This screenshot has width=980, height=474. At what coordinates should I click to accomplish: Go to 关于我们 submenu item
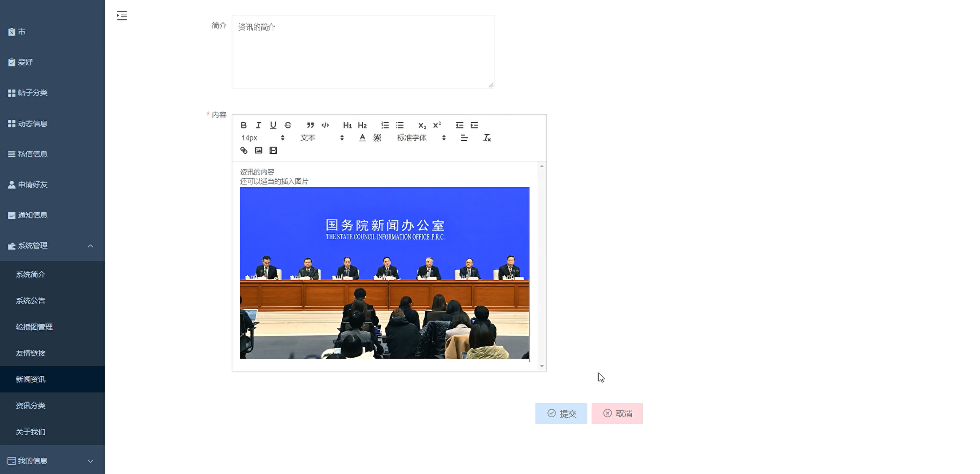(53, 432)
